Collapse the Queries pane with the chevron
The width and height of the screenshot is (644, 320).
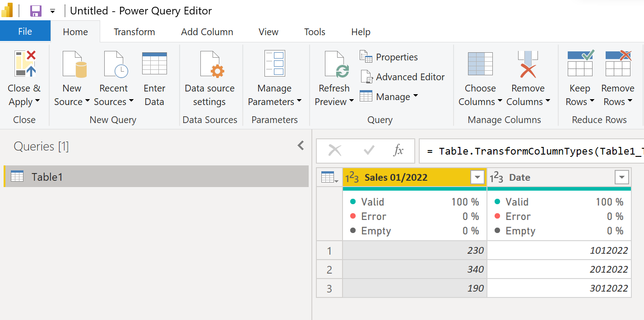(301, 145)
